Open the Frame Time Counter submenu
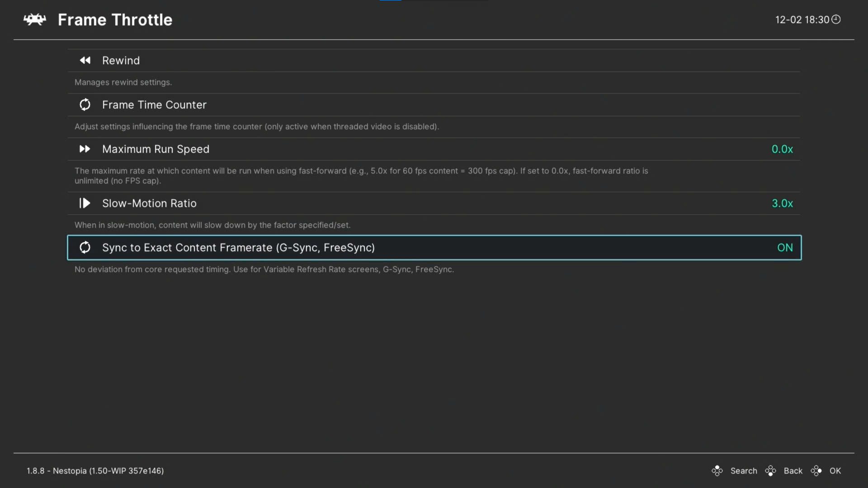 (x=154, y=105)
